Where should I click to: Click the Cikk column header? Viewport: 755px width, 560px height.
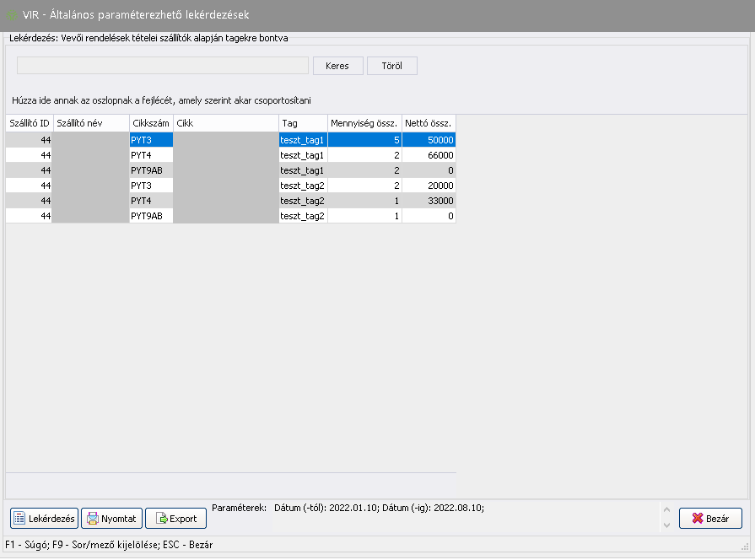[x=225, y=123]
